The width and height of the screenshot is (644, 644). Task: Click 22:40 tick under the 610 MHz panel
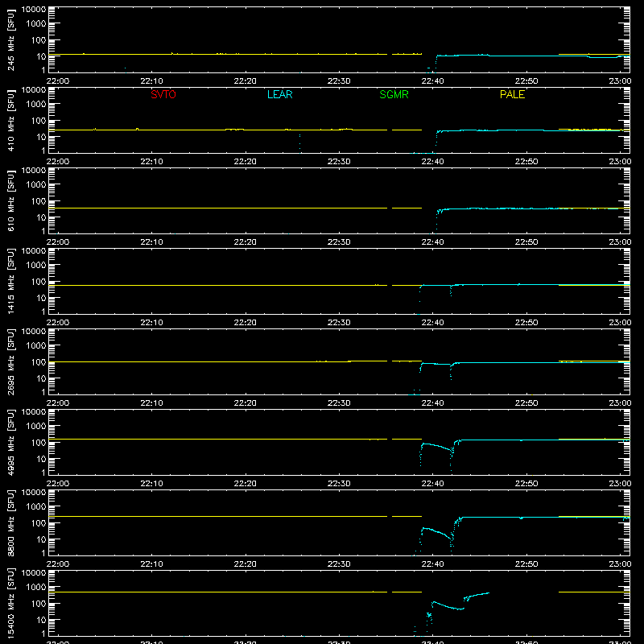[x=432, y=242]
